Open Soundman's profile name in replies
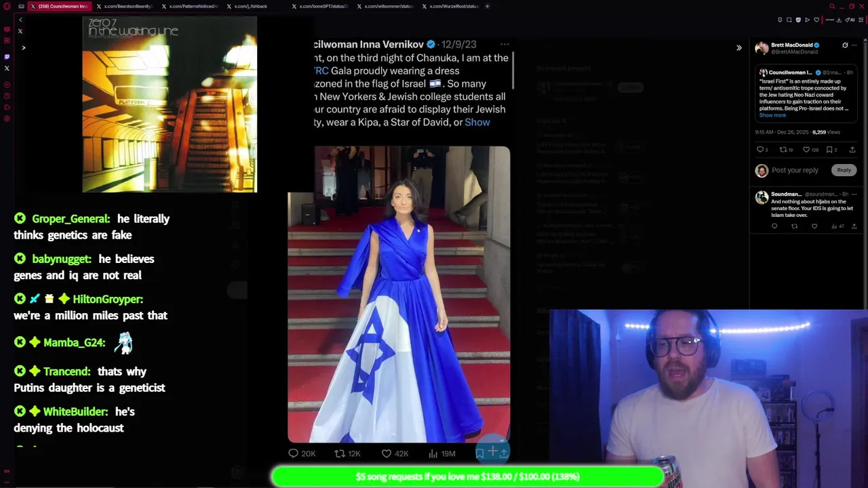This screenshot has width=868, height=488. (x=786, y=195)
